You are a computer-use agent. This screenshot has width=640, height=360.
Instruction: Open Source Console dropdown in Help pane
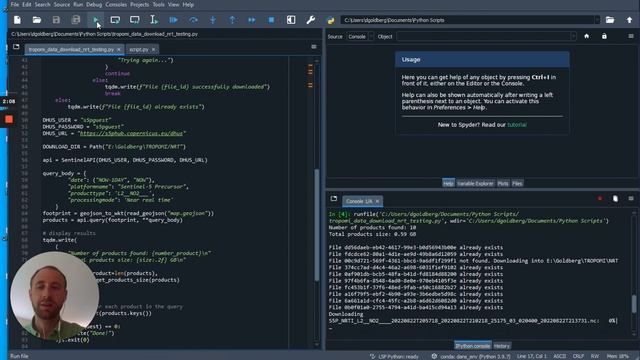[360, 36]
